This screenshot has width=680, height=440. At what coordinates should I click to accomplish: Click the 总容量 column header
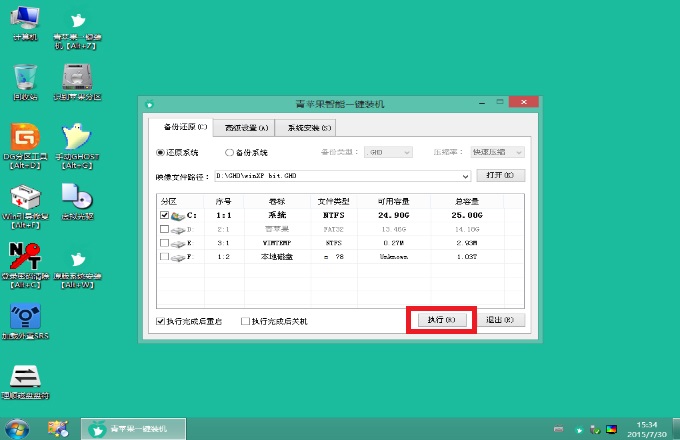tap(467, 202)
